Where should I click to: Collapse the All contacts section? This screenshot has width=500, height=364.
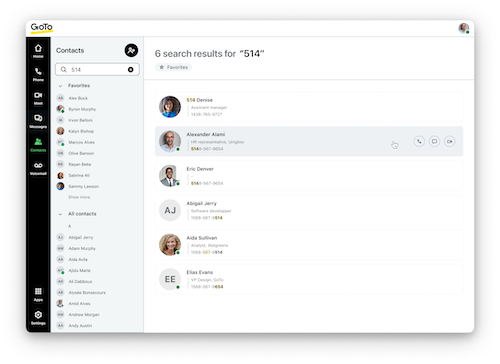point(60,214)
